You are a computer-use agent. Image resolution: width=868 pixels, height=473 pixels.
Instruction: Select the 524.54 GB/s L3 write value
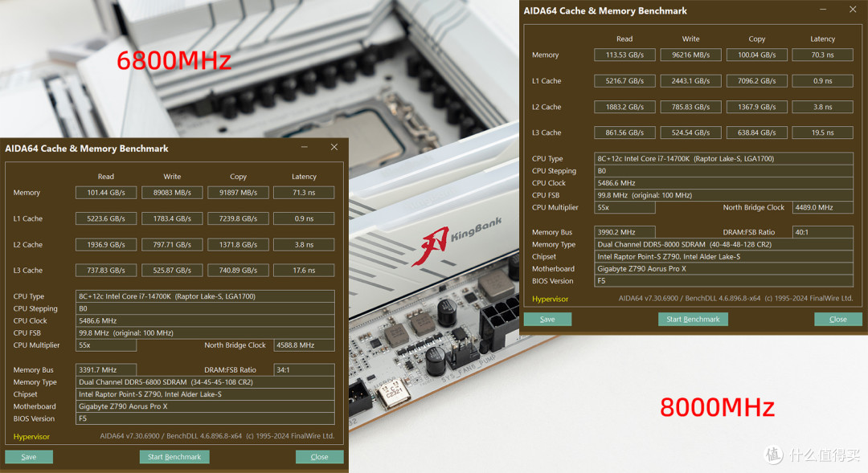coord(691,133)
